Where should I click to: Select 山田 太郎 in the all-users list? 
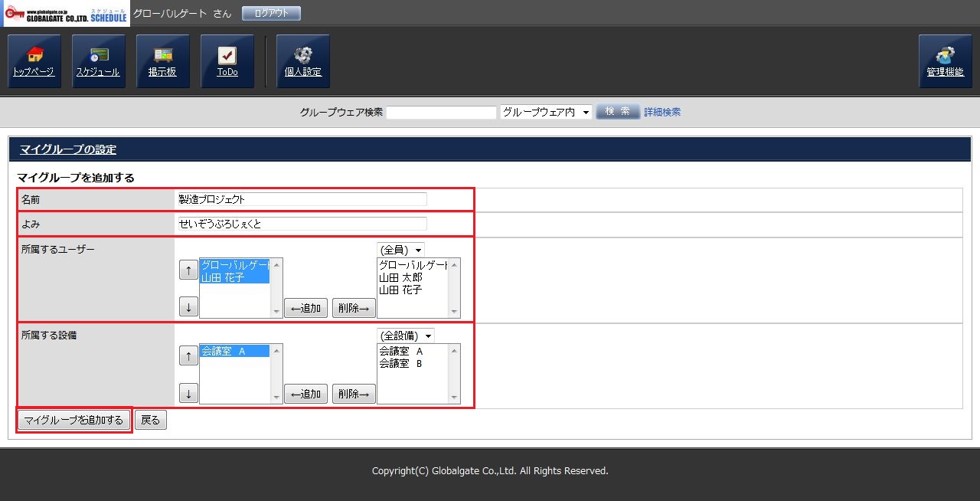click(400, 277)
